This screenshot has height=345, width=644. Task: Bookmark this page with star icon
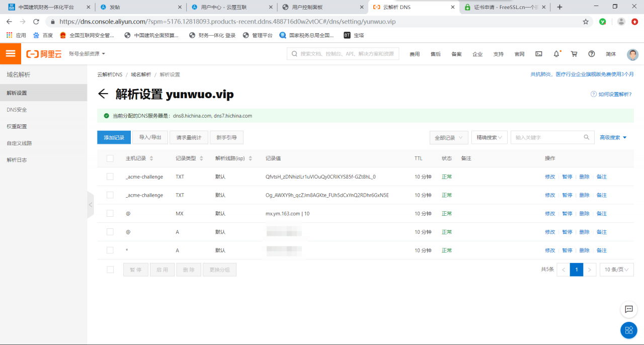[586, 22]
